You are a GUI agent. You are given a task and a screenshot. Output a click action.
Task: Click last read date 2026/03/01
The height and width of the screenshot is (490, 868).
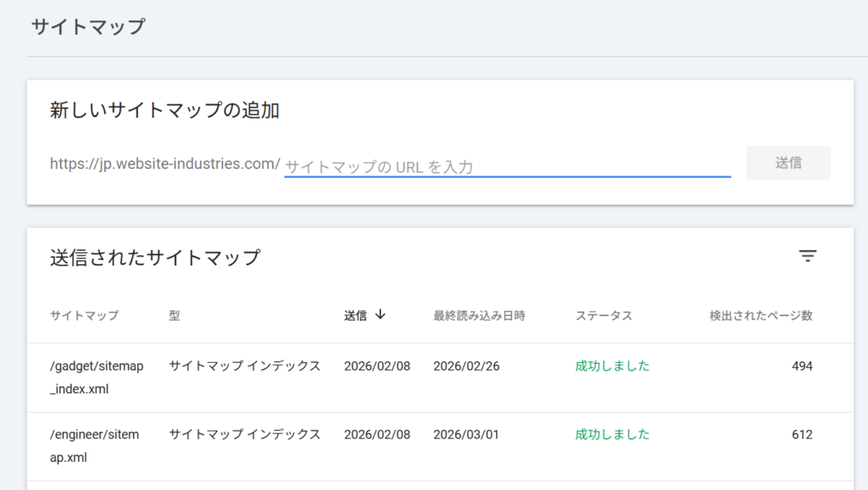(466, 435)
